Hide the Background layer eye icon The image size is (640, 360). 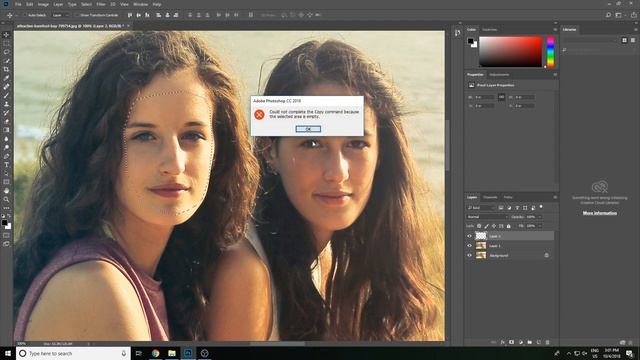coord(469,256)
